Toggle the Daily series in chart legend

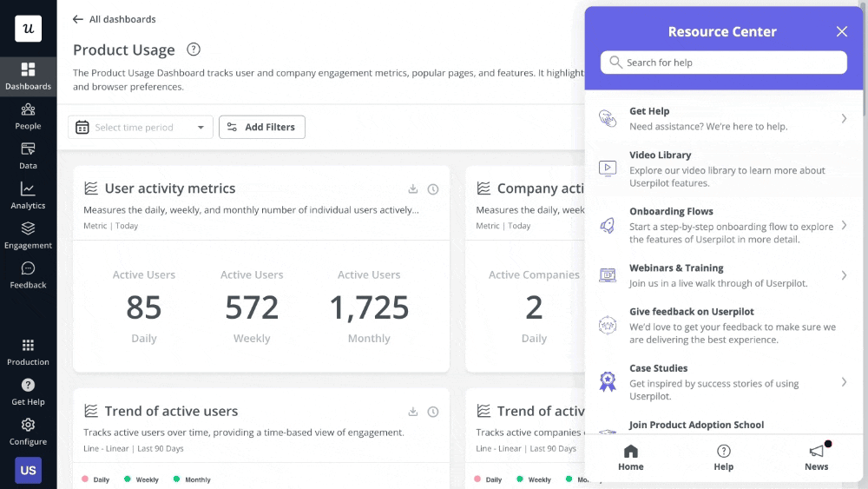coord(96,479)
